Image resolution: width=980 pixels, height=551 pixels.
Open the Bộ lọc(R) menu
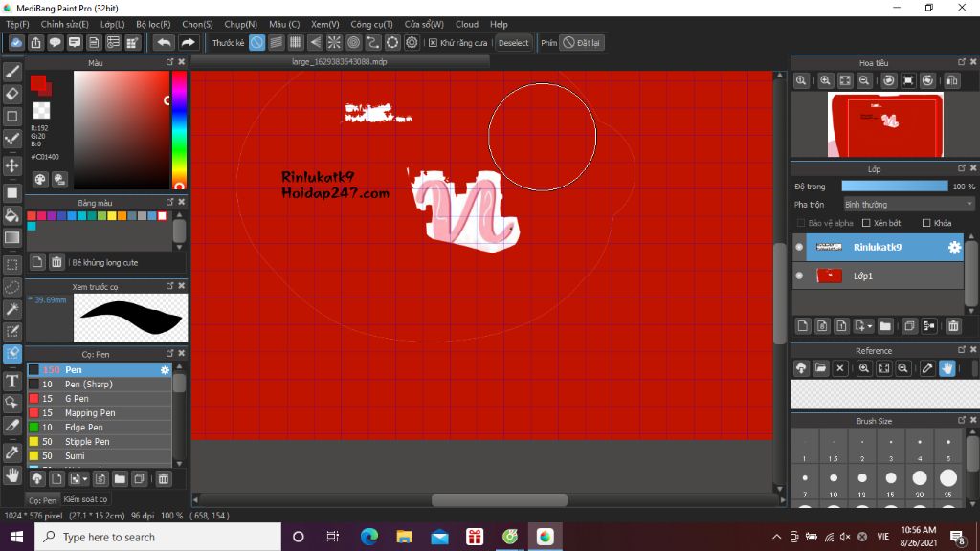[153, 24]
